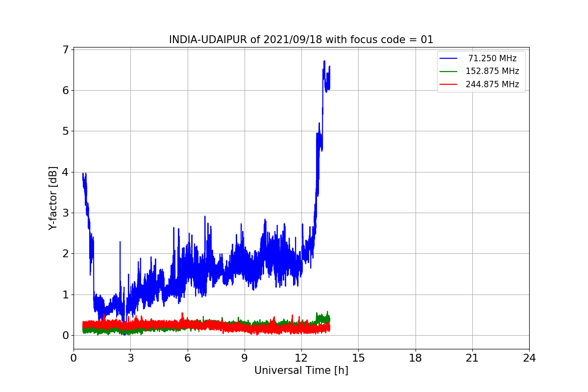Click x-axis tick label 12
The image size is (588, 392).
(301, 358)
